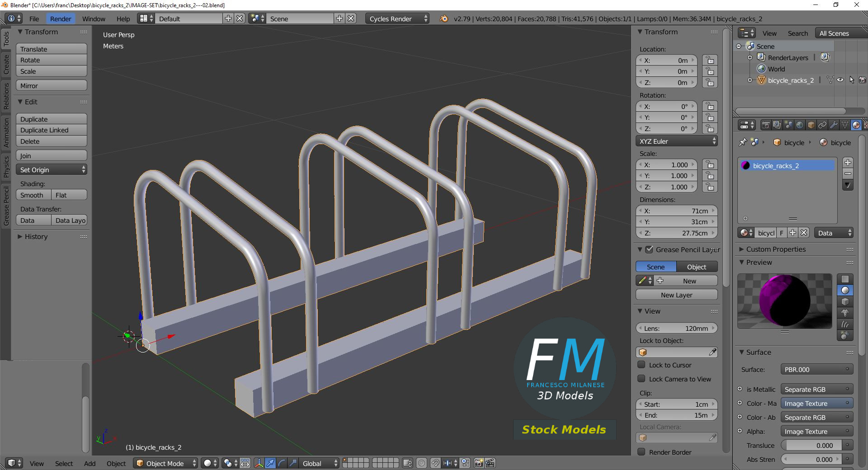Pin the properties context with pushpin icon

743,142
